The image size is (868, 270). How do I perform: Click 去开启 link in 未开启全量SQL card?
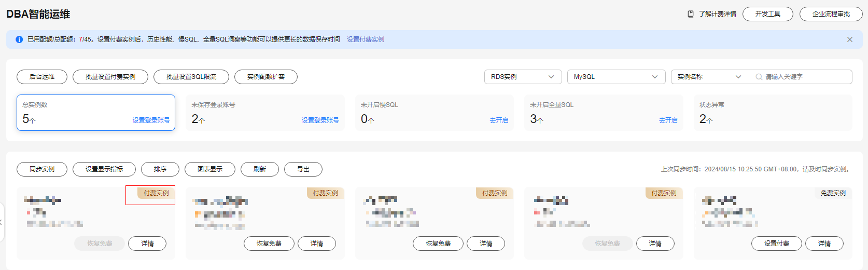tap(668, 120)
